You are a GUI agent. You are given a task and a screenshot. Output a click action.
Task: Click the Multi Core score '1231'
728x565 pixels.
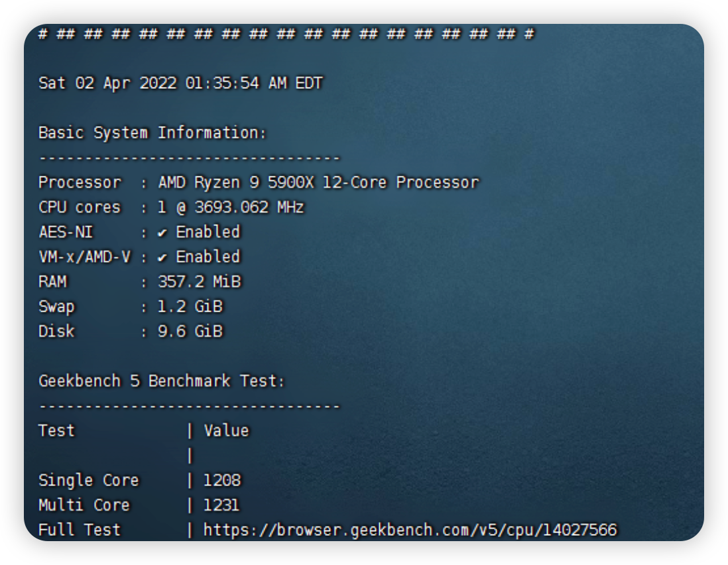[x=221, y=505]
